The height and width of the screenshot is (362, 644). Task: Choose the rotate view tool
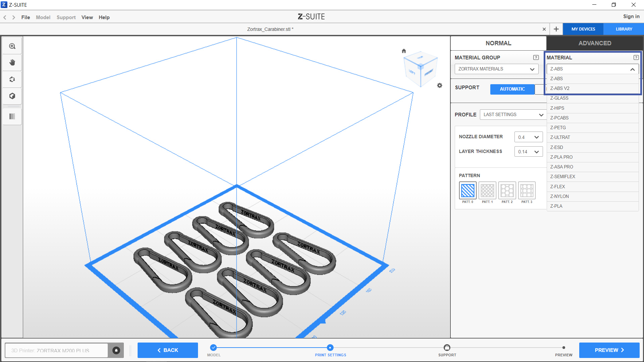pos(12,80)
